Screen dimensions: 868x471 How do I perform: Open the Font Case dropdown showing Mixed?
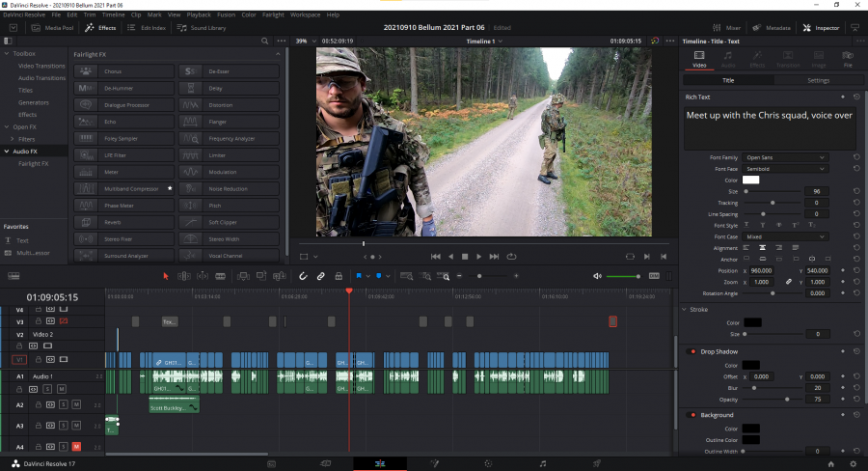785,236
